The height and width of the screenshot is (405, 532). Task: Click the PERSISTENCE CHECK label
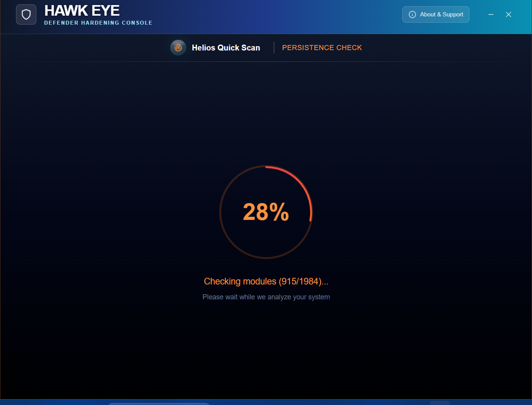click(322, 48)
